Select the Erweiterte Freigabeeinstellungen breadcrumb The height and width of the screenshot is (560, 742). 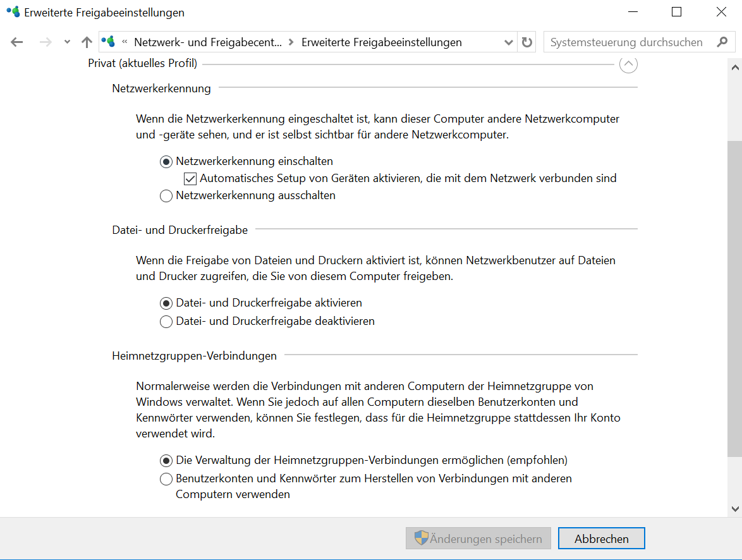[381, 42]
